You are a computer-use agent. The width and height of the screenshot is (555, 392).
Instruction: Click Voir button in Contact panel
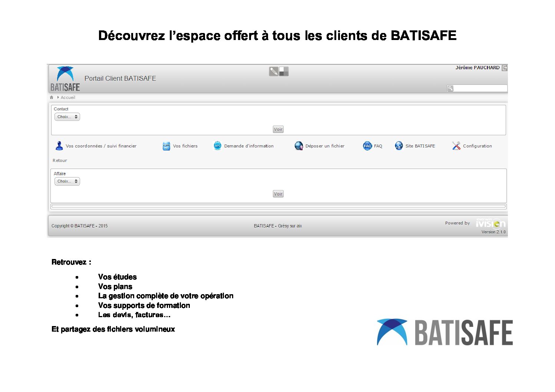click(x=278, y=129)
